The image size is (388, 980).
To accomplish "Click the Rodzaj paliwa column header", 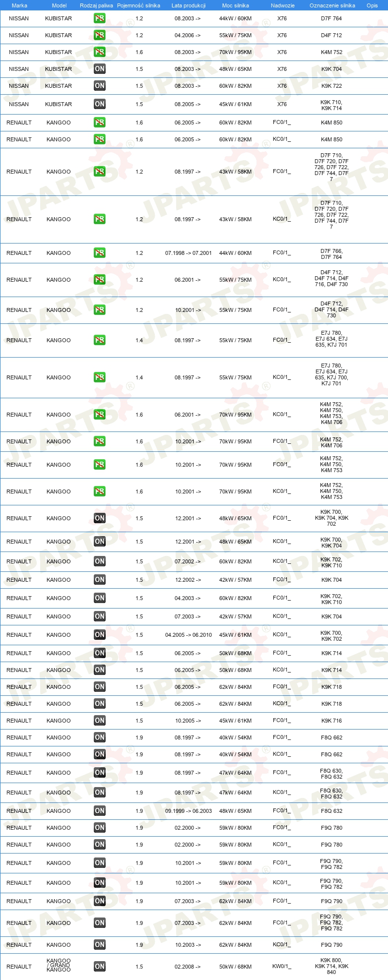I will (96, 5).
